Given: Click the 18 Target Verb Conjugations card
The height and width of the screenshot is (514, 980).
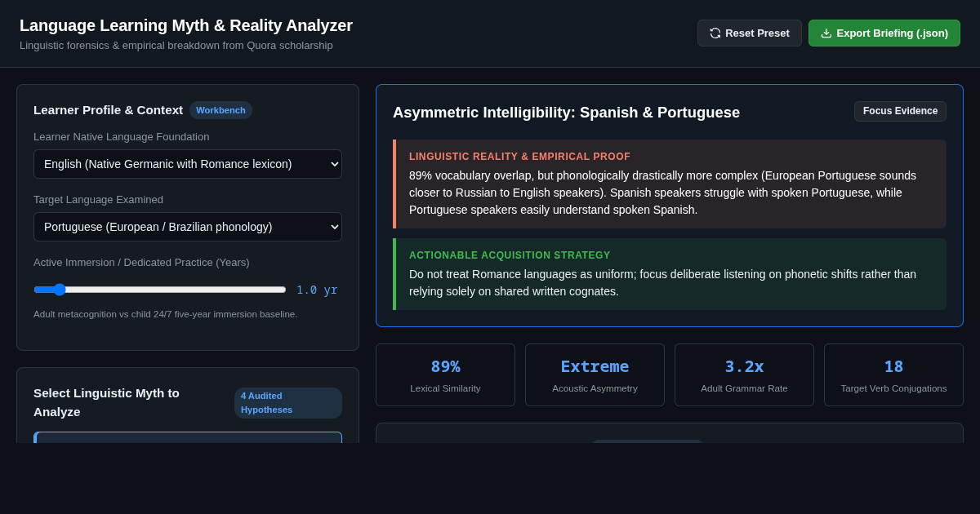Looking at the screenshot, I should coord(893,374).
